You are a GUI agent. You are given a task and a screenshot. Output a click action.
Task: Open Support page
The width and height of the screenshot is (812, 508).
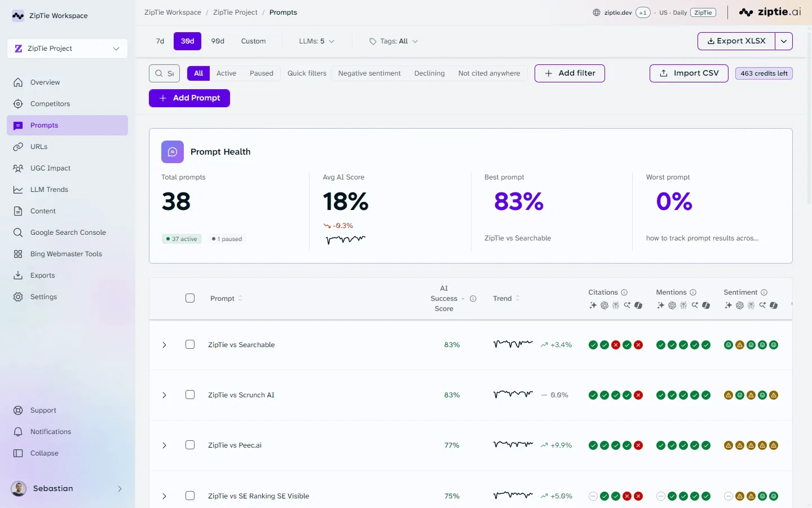(x=67, y=410)
